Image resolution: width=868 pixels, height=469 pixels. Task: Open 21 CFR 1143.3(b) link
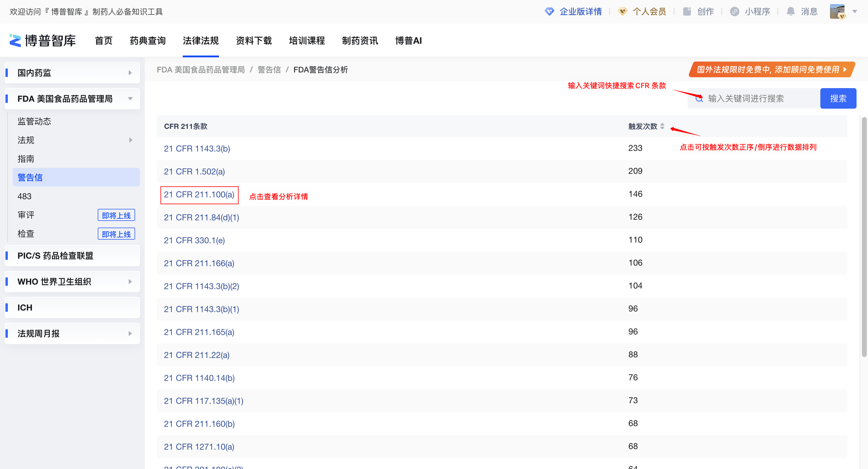click(197, 148)
